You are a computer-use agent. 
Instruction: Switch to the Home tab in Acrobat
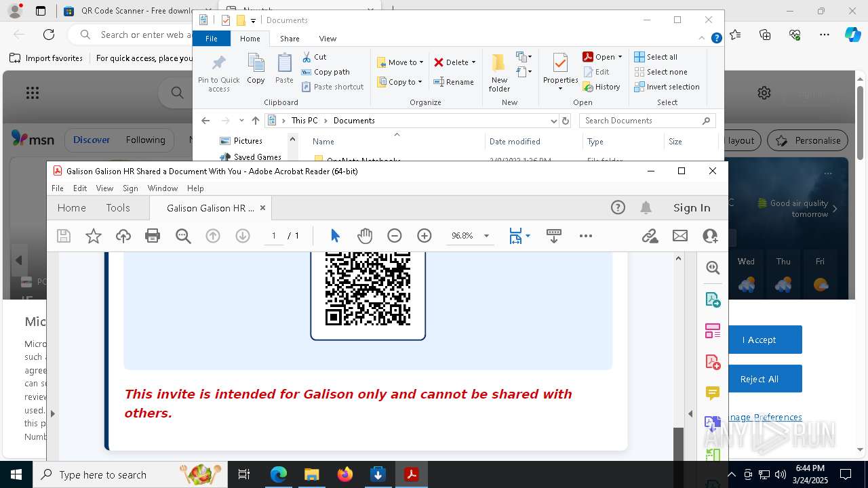71,208
